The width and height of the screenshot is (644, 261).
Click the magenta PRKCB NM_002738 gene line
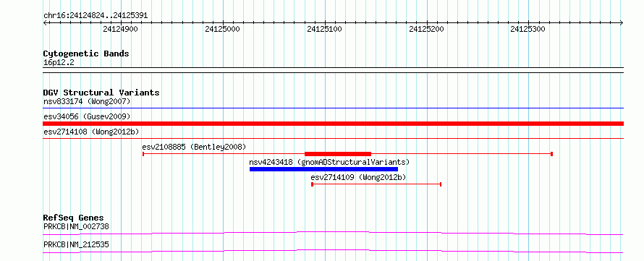(x=333, y=233)
